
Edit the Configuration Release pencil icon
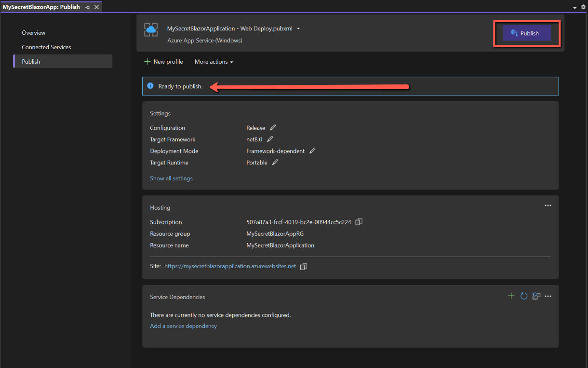273,128
